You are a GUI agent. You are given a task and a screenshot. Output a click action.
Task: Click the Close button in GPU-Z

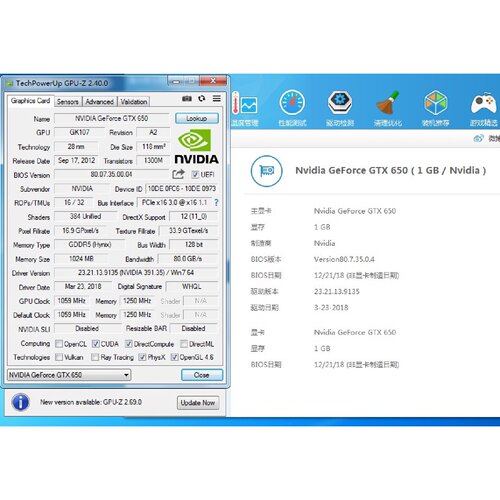pos(202,375)
